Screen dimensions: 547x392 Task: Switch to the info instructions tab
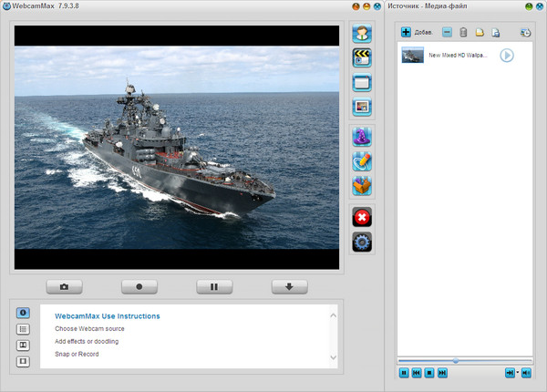click(x=24, y=313)
